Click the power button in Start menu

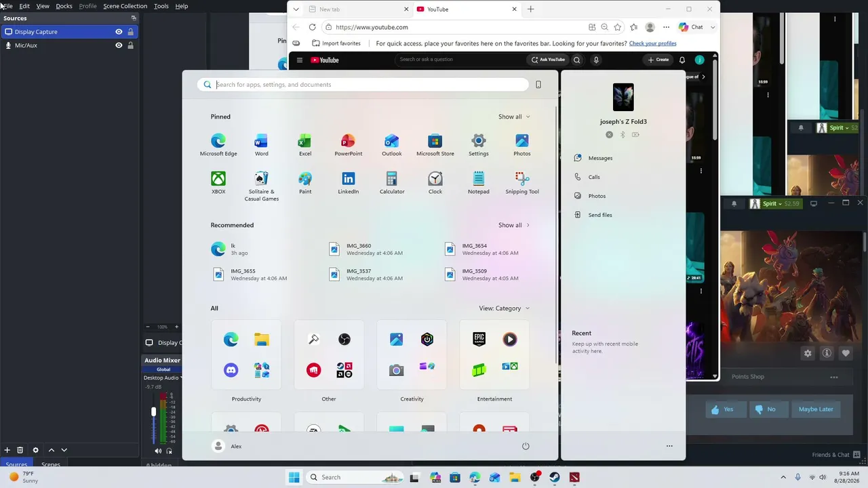pos(526,446)
